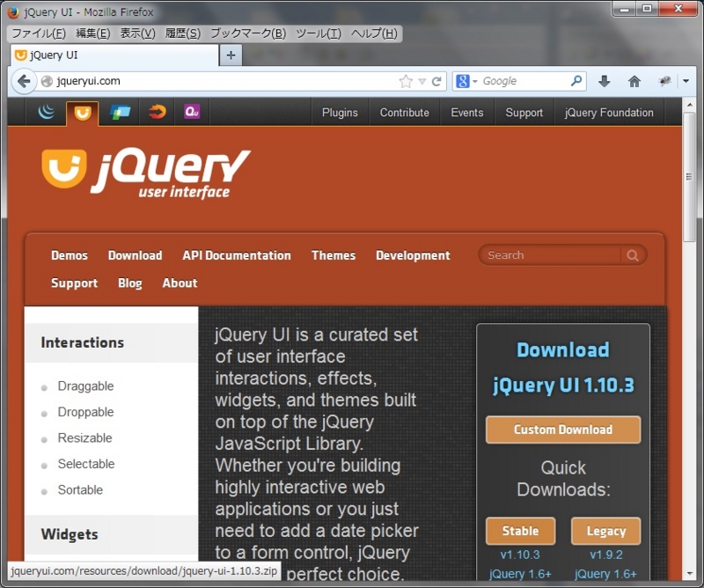
Task: Open the orange nav Support link
Action: click(x=74, y=283)
